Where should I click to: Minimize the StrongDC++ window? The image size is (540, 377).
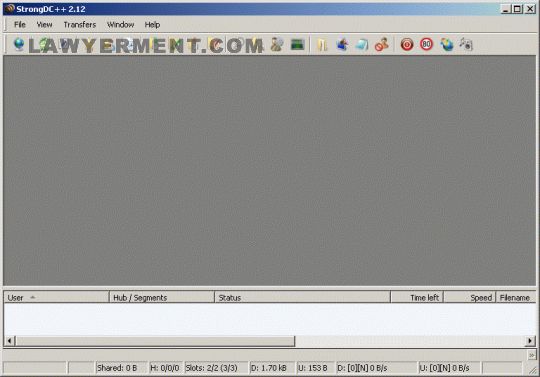[x=505, y=9]
